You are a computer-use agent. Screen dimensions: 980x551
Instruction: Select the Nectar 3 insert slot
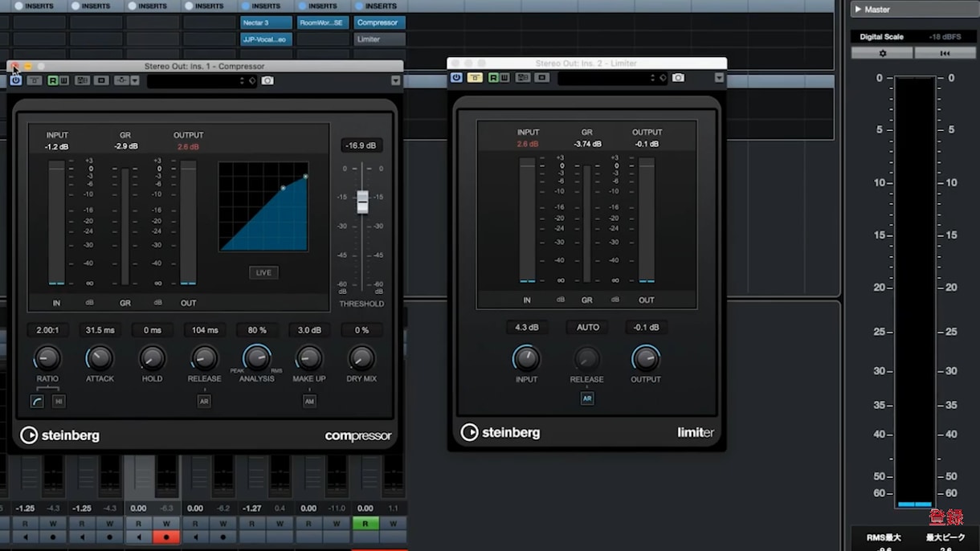click(x=266, y=22)
